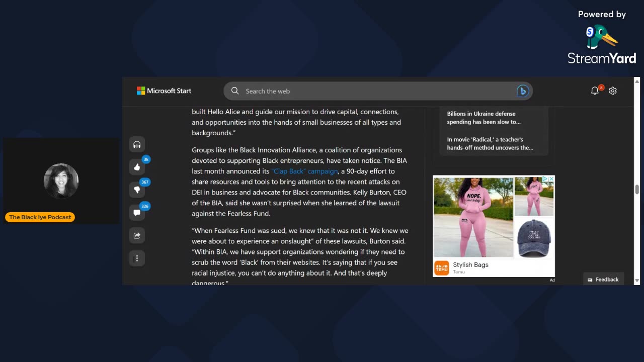Open the article comments icon

137,213
